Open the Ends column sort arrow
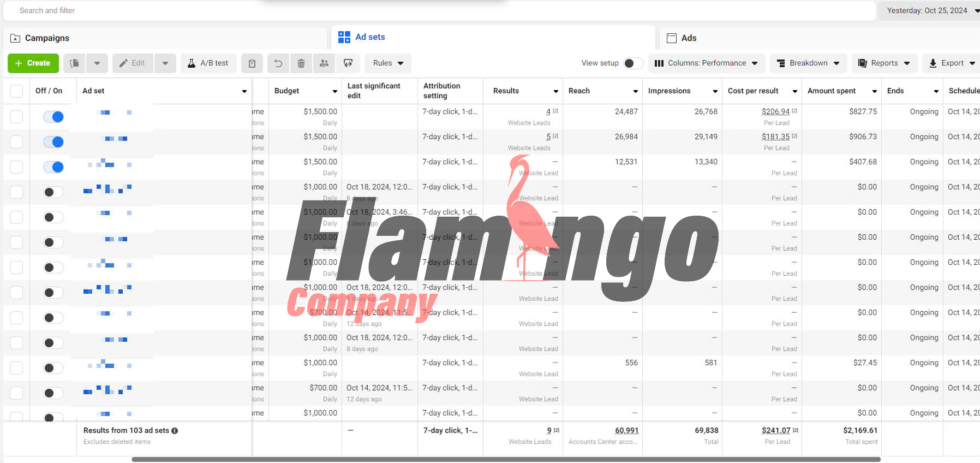Image resolution: width=980 pixels, height=463 pixels. click(x=936, y=91)
